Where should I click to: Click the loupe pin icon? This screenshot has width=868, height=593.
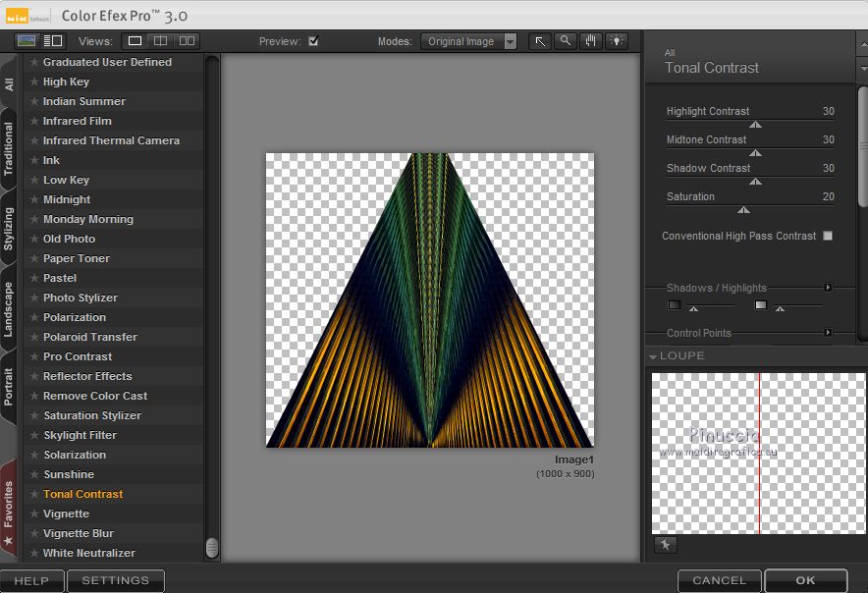coord(665,545)
